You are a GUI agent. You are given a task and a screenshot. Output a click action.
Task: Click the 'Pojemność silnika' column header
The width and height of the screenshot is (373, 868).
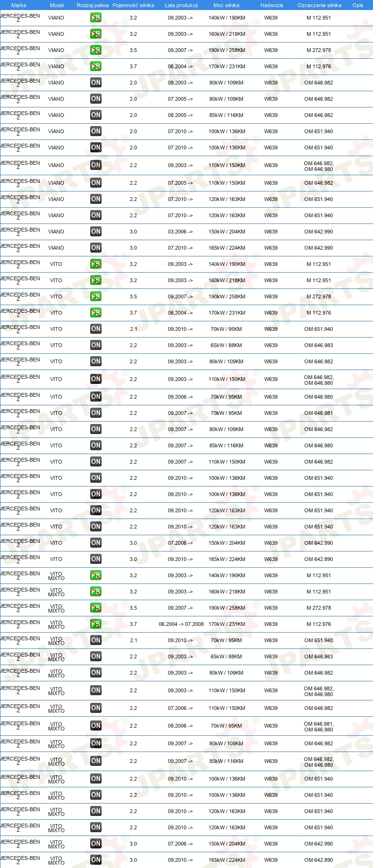pos(133,5)
